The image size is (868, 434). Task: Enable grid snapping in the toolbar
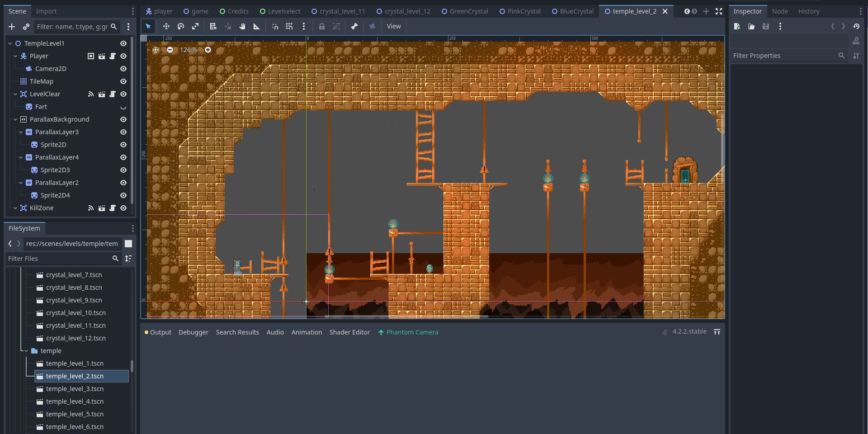tap(289, 26)
